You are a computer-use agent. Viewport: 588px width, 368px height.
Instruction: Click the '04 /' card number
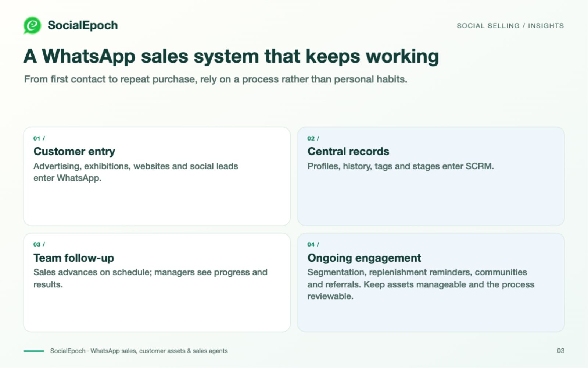[313, 244]
